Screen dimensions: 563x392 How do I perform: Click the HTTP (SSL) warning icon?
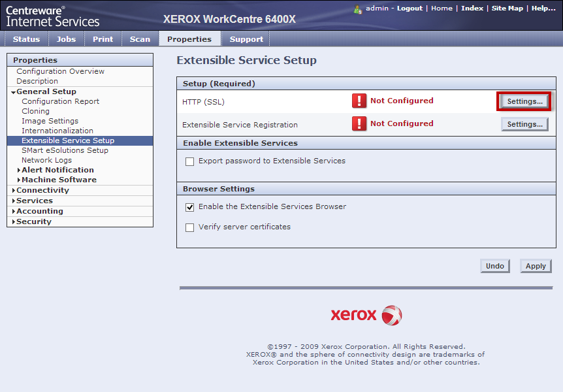pos(359,101)
